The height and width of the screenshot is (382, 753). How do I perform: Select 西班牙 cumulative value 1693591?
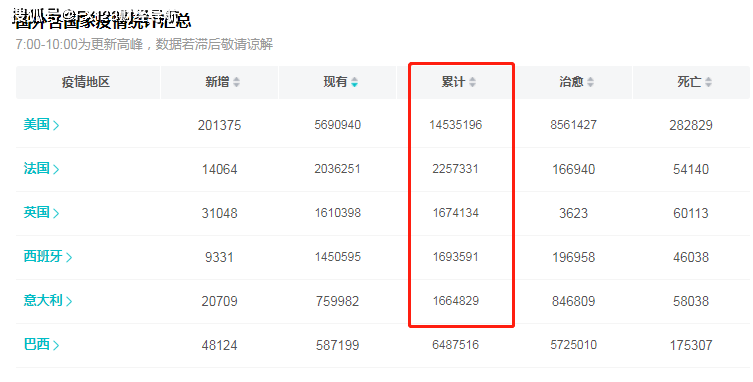point(456,257)
